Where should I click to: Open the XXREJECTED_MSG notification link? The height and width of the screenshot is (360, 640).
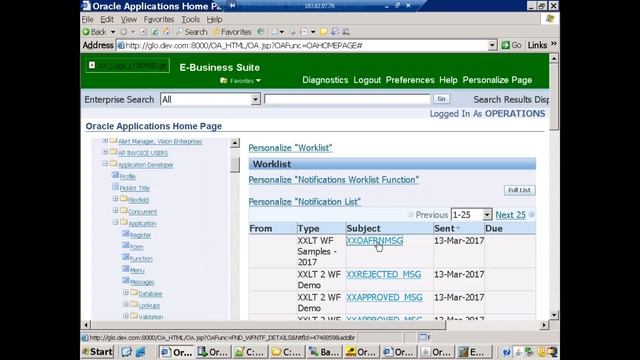click(x=383, y=274)
